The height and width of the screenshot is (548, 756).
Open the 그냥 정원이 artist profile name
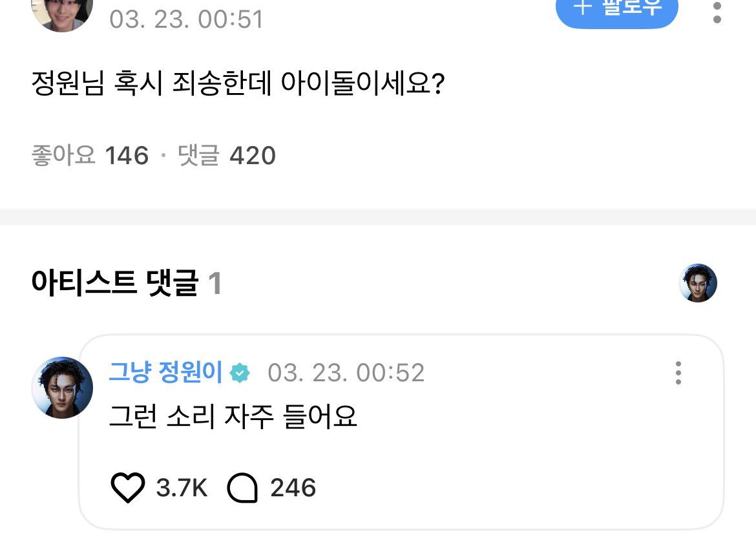[165, 373]
